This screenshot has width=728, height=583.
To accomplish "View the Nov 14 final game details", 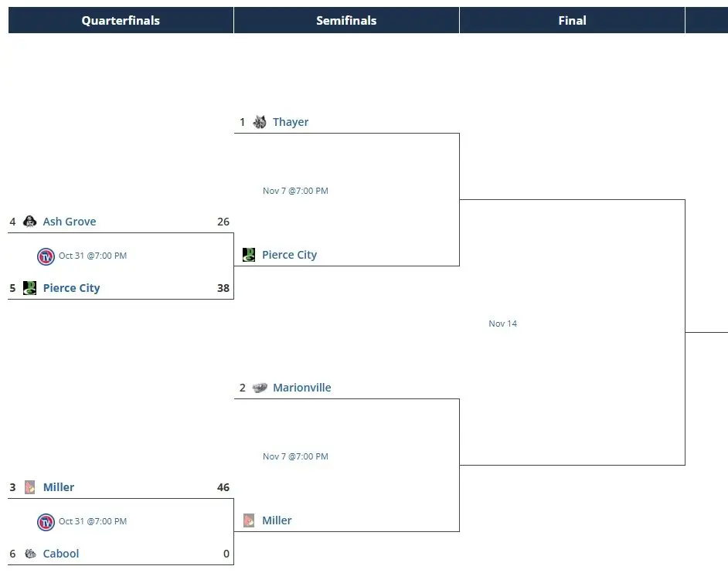I will (502, 324).
